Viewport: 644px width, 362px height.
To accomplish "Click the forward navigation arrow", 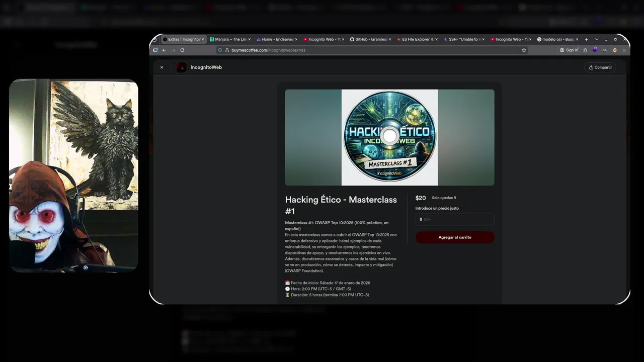I will (x=173, y=50).
